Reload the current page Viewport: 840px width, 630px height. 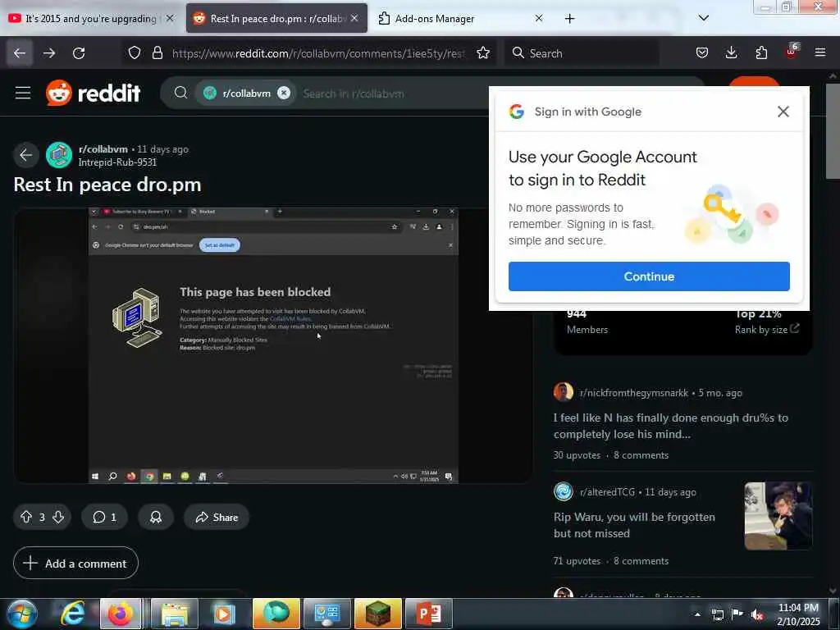(x=79, y=53)
